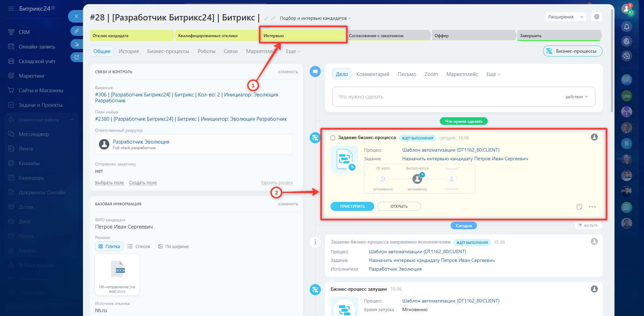Set stage to Оффер
The height and width of the screenshot is (316, 644).
pyautogui.click(x=474, y=35)
